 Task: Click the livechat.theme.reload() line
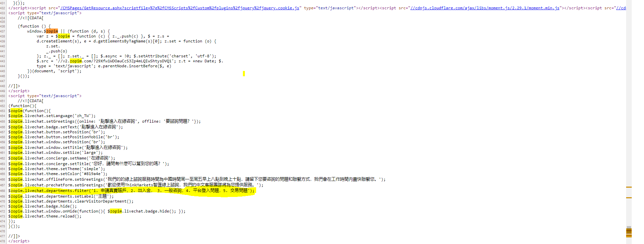[x=45, y=216]
